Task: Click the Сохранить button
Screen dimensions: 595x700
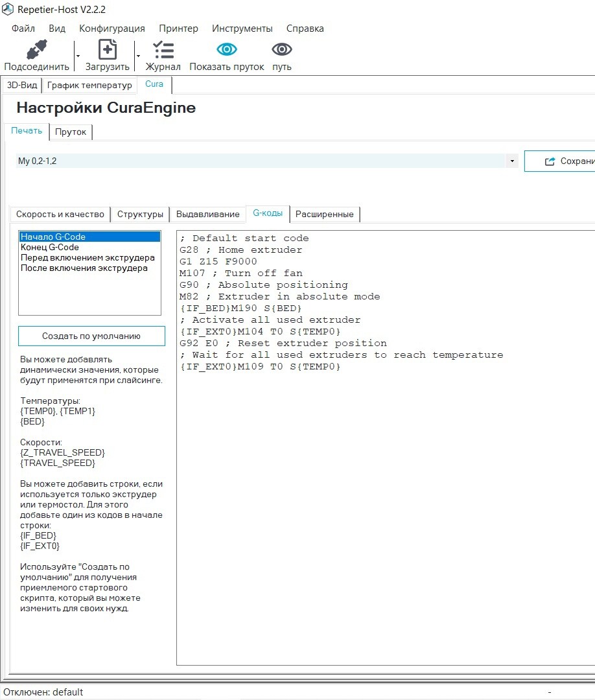Action: 560,161
